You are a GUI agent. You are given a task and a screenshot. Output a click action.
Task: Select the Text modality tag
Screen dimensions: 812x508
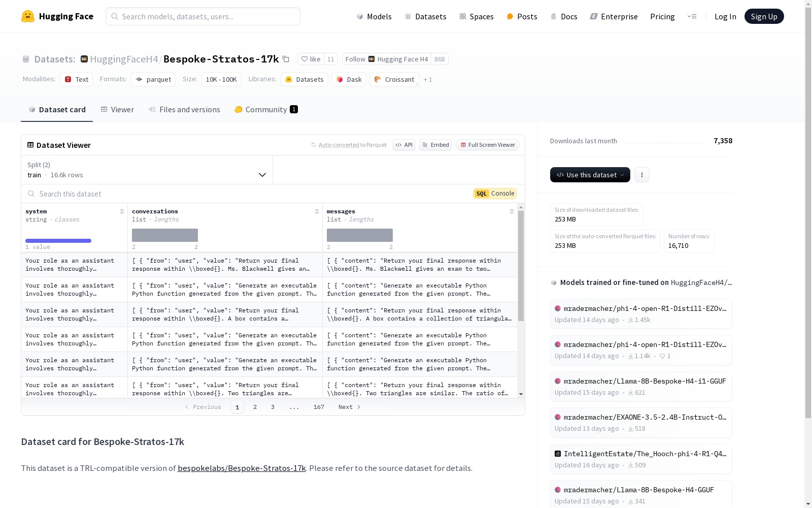pyautogui.click(x=76, y=79)
